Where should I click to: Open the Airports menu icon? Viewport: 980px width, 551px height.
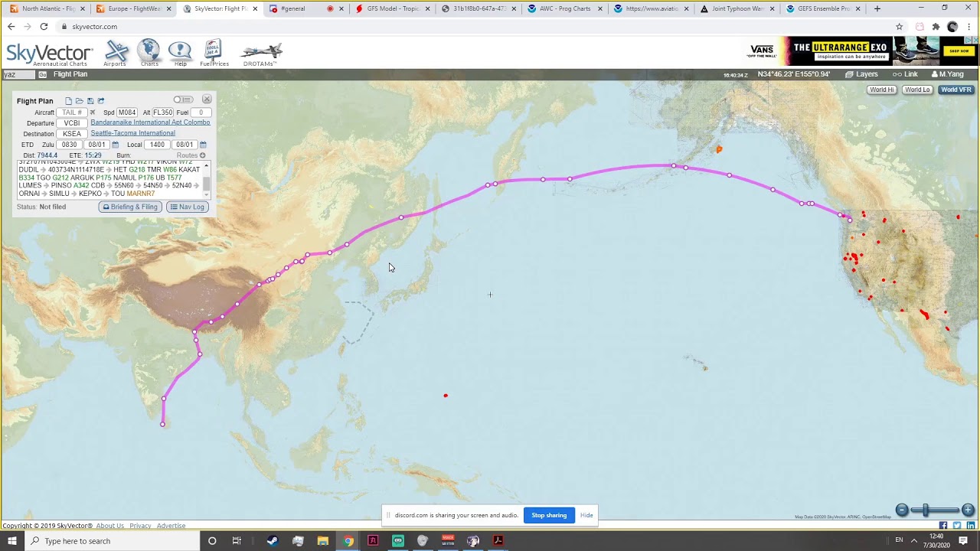[x=116, y=54]
